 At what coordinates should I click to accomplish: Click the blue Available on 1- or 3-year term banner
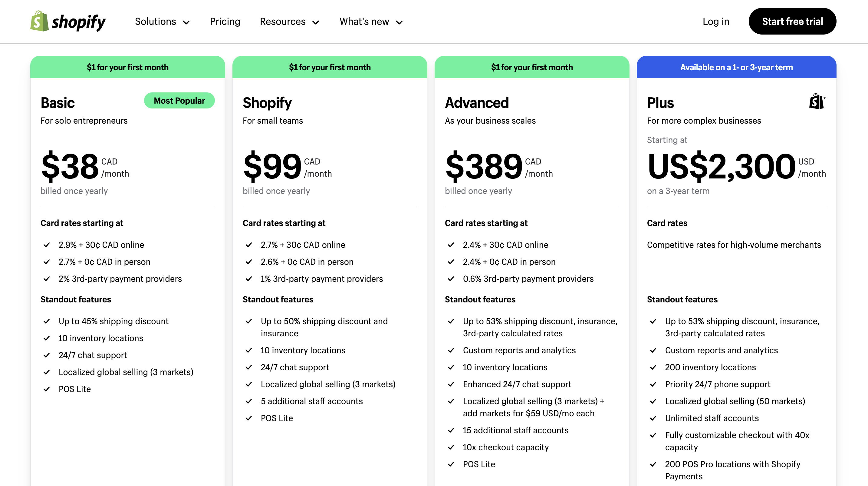[737, 67]
